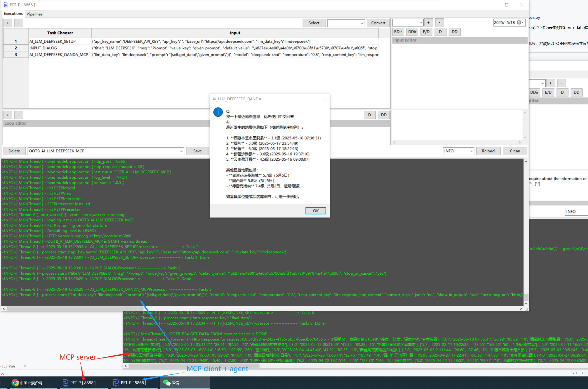The width and height of the screenshot is (588, 389).
Task: Select row 2 INPUT_DIALOG task
Action: coord(43,48)
